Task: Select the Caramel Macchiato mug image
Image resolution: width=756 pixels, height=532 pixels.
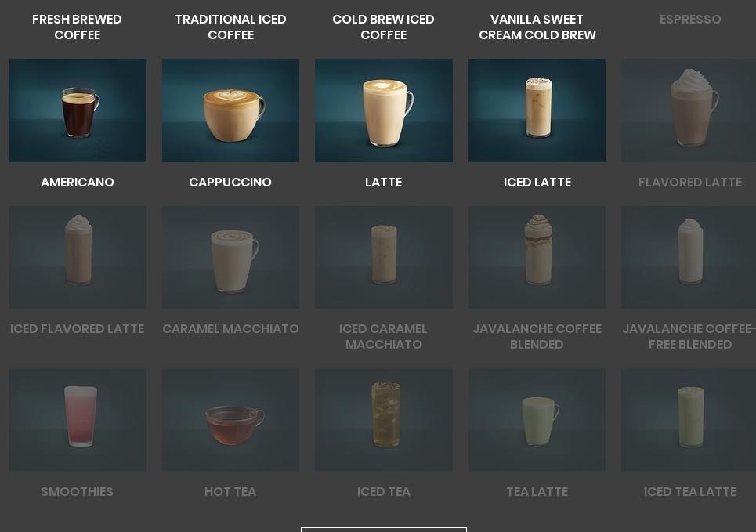Action: pyautogui.click(x=230, y=258)
